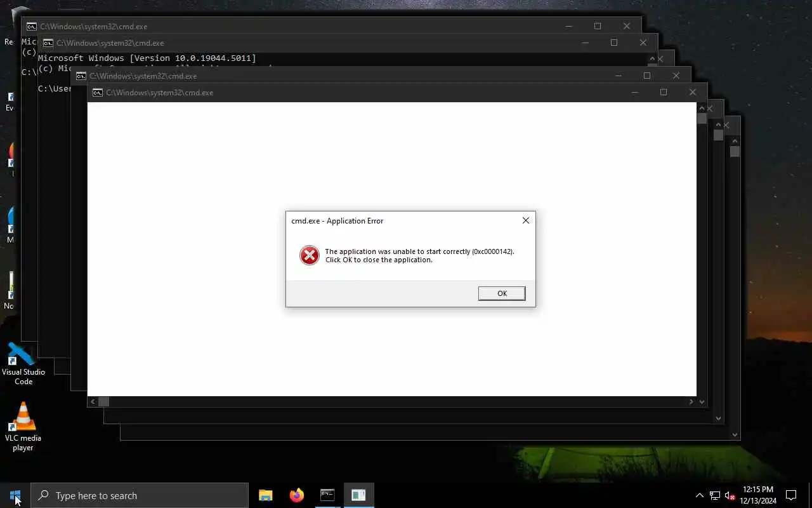Image resolution: width=812 pixels, height=508 pixels.
Task: Close the cmd window showing the Windows version
Action: click(x=643, y=43)
